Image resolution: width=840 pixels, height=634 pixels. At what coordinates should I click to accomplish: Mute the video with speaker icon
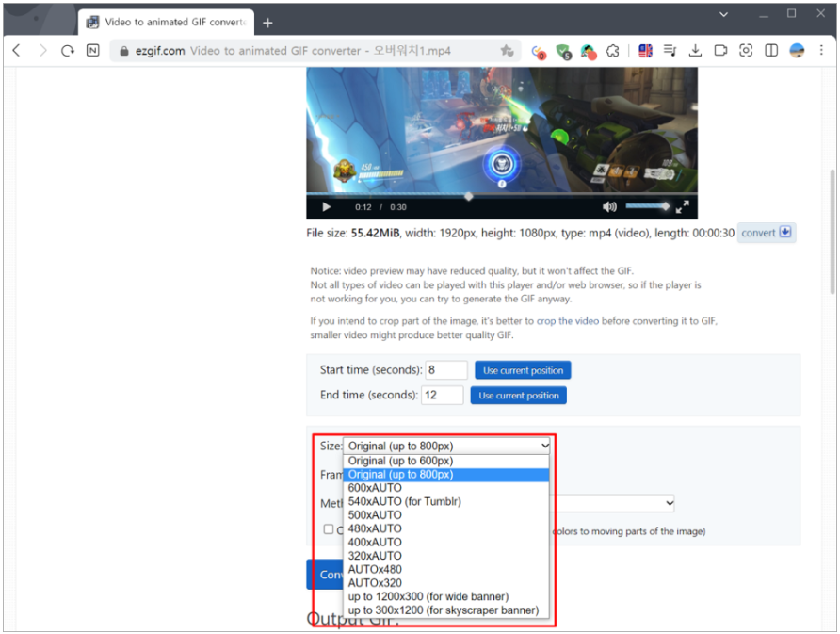[x=609, y=207]
